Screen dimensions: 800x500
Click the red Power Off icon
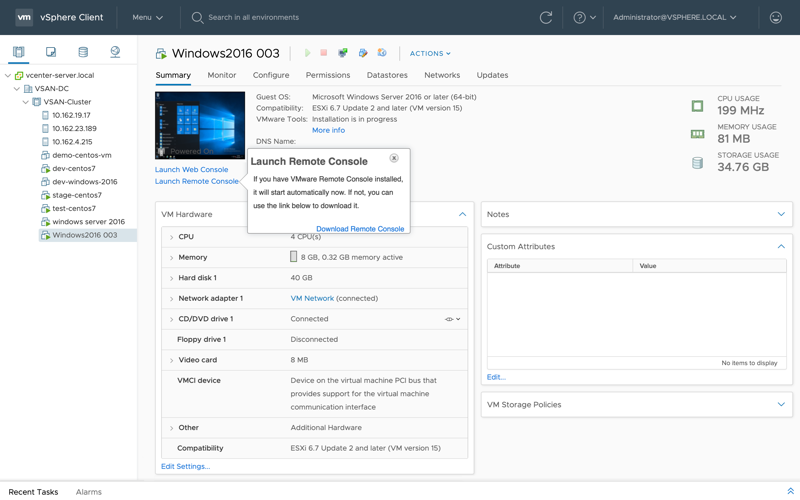coord(323,53)
